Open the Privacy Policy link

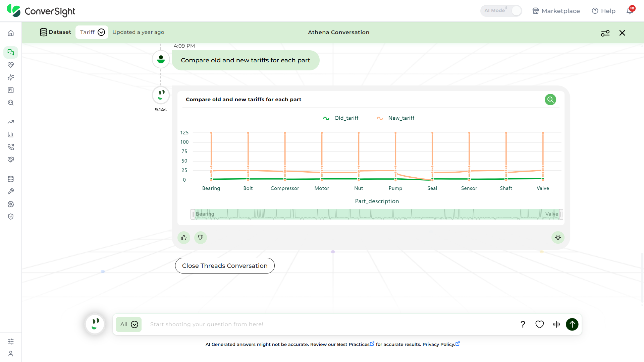441,344
